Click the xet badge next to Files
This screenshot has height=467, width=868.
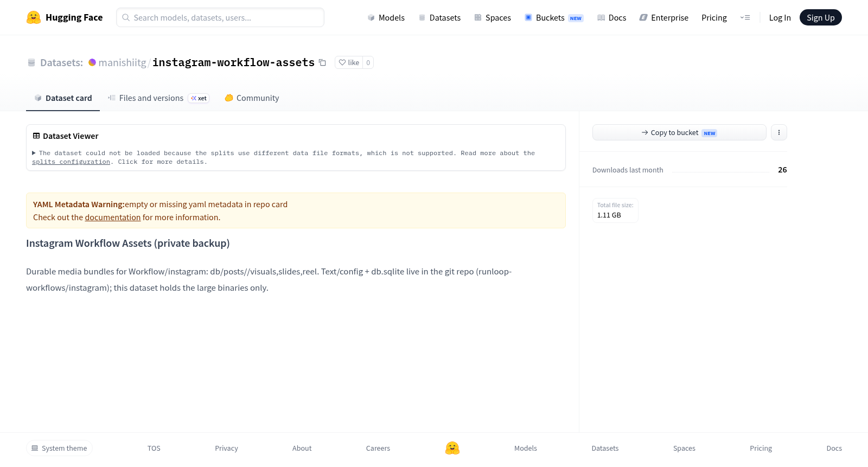[x=199, y=98]
